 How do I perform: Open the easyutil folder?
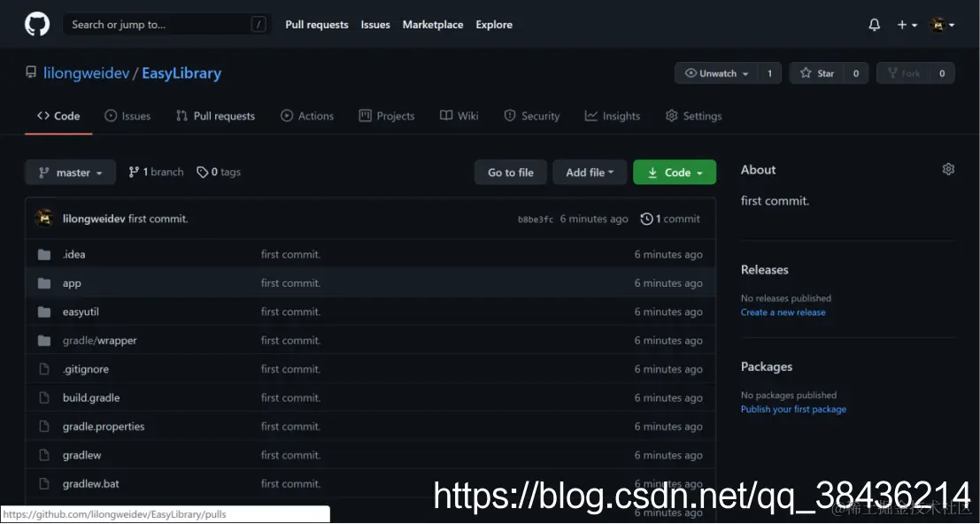click(x=81, y=312)
